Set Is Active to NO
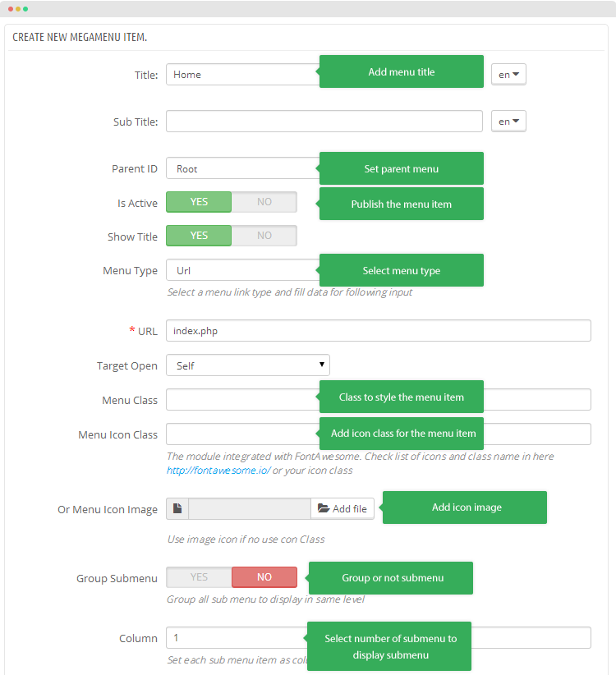Image resolution: width=616 pixels, height=675 pixels. tap(264, 202)
